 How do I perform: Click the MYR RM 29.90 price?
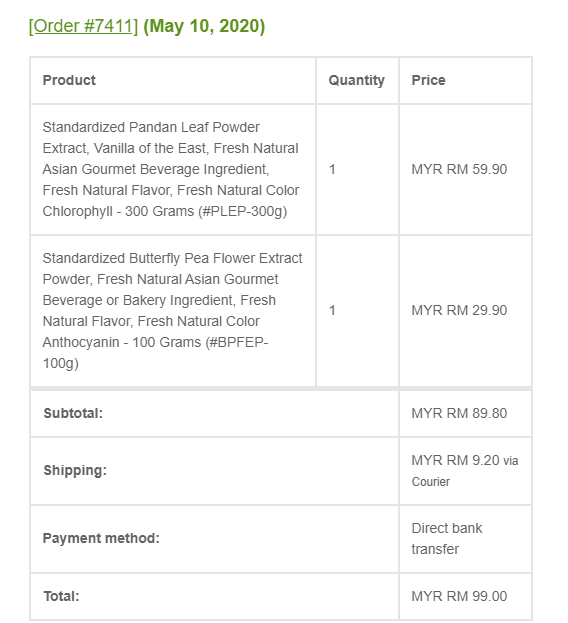click(x=459, y=310)
